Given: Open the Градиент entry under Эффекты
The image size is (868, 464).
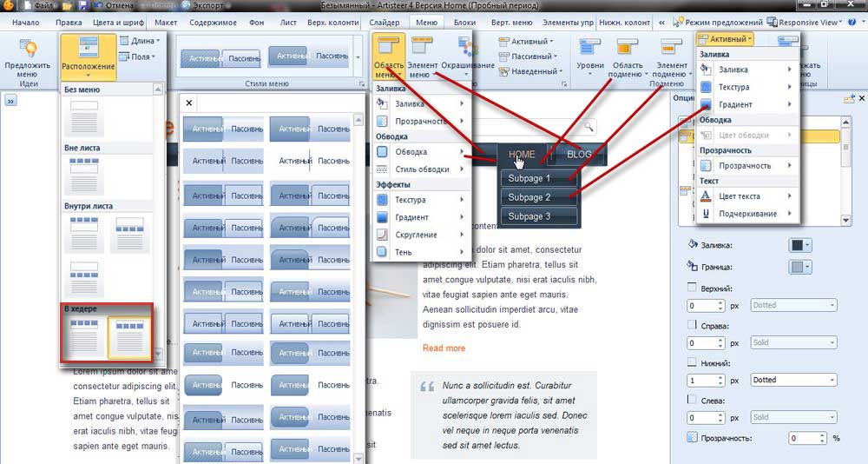Looking at the screenshot, I should coord(411,217).
